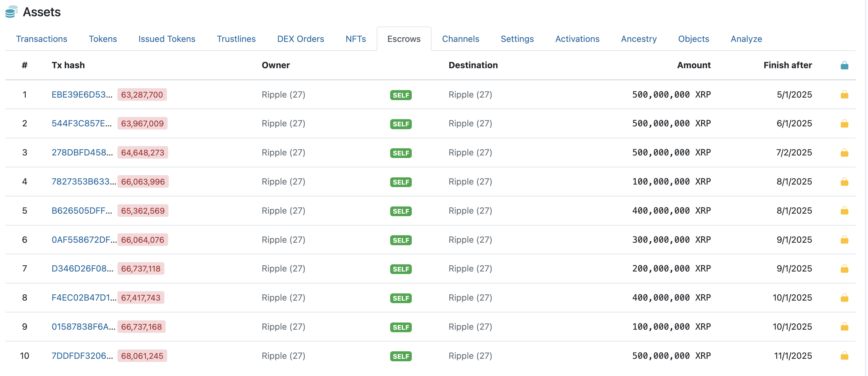Open transaction hash D346D26F08...

[82, 269]
